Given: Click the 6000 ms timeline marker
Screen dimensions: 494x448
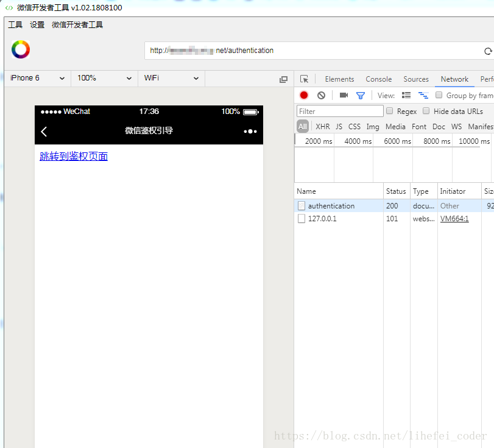Looking at the screenshot, I should pyautogui.click(x=397, y=141).
